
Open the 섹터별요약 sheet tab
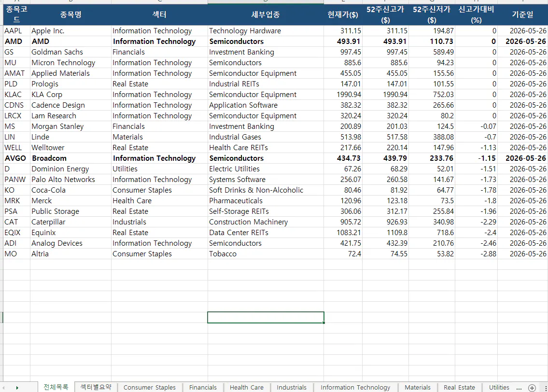96,387
